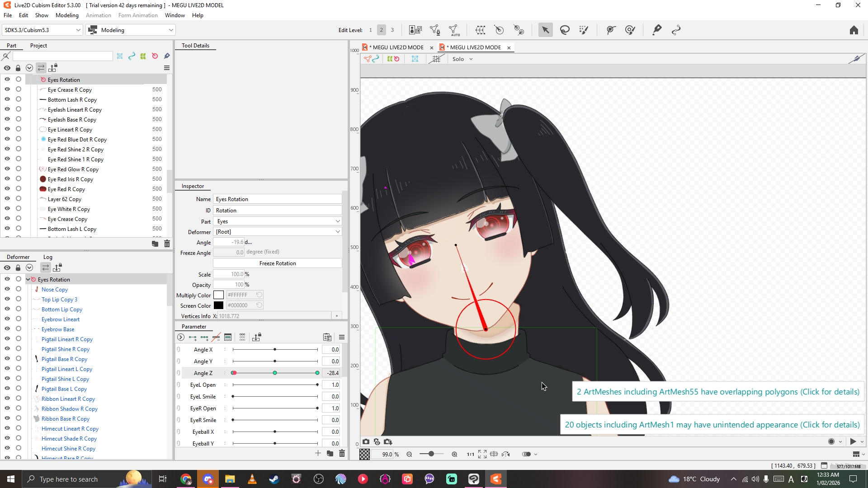
Task: Click the glue tool icon
Action: [656, 30]
